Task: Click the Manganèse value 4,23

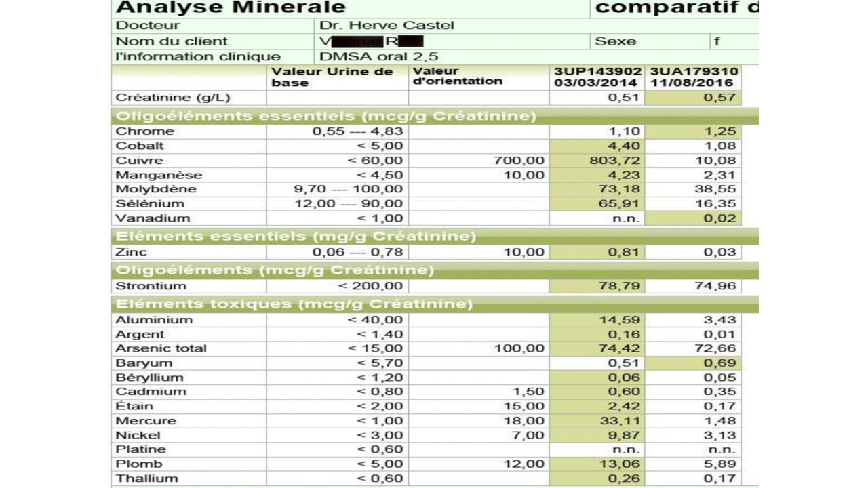Action: (624, 175)
